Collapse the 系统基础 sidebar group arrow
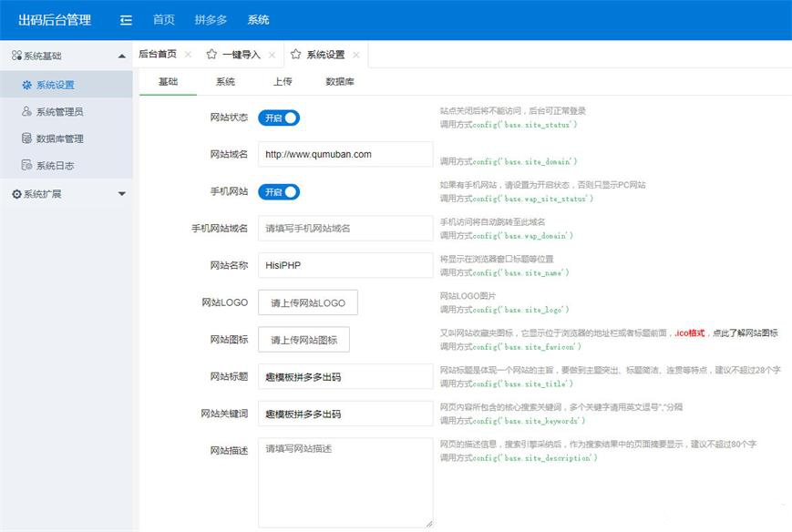The width and height of the screenshot is (792, 532). pyautogui.click(x=122, y=56)
